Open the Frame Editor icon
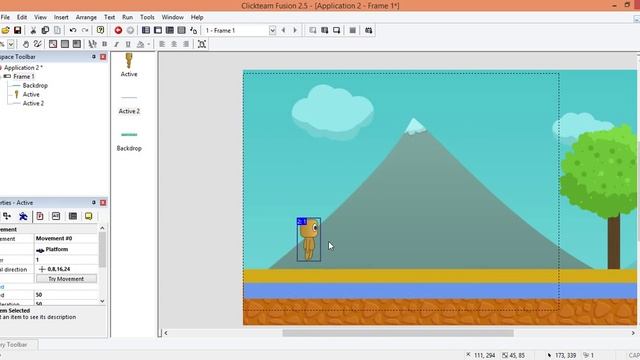 coord(158,30)
